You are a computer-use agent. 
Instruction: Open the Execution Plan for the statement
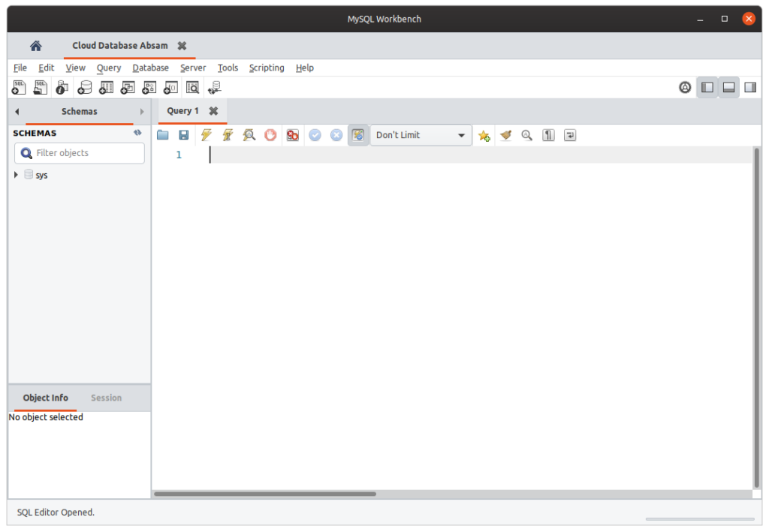coord(249,135)
